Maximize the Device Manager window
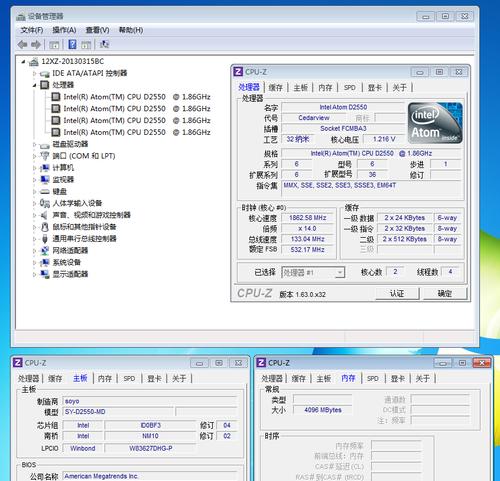The image size is (500, 481). click(x=445, y=16)
